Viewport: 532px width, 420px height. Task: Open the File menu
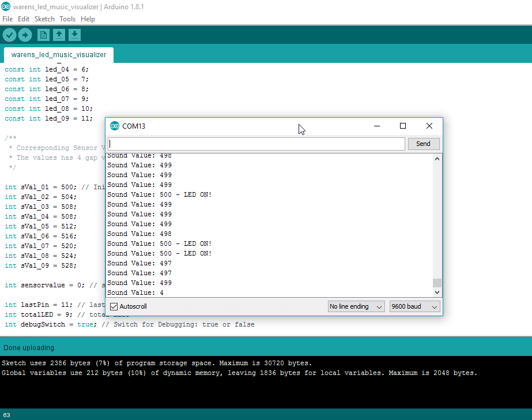(x=7, y=19)
